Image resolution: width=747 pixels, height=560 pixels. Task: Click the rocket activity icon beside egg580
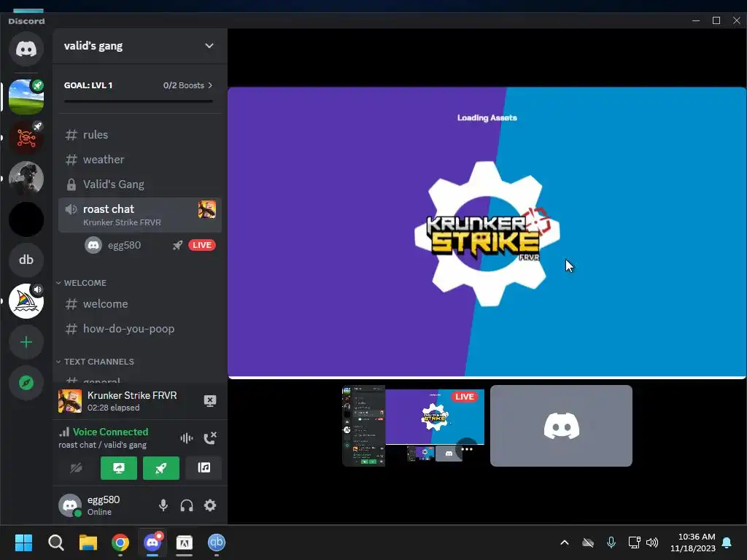(x=177, y=245)
